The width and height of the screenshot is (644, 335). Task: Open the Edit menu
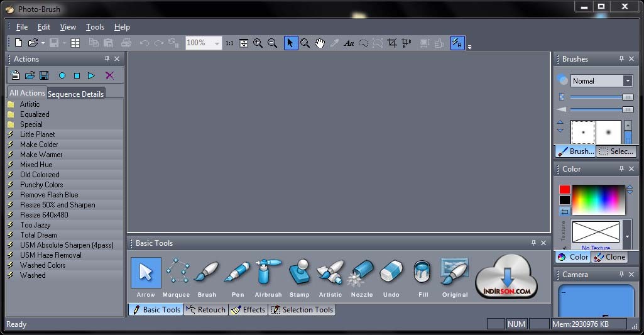click(x=43, y=27)
